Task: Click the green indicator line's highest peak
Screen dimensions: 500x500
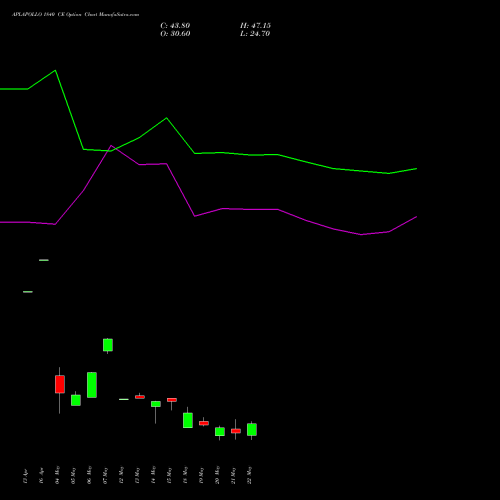Action: pos(55,70)
